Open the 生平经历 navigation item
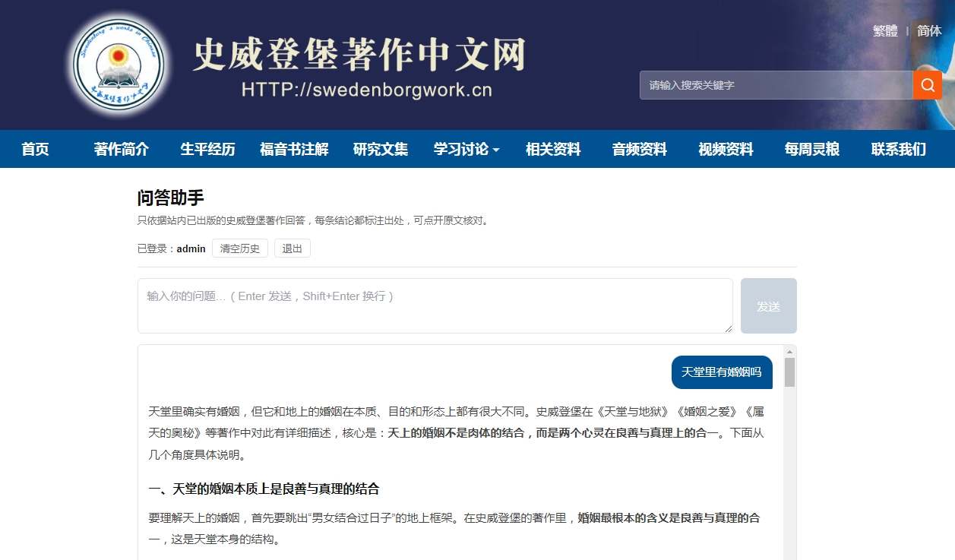The width and height of the screenshot is (955, 560). tap(207, 149)
